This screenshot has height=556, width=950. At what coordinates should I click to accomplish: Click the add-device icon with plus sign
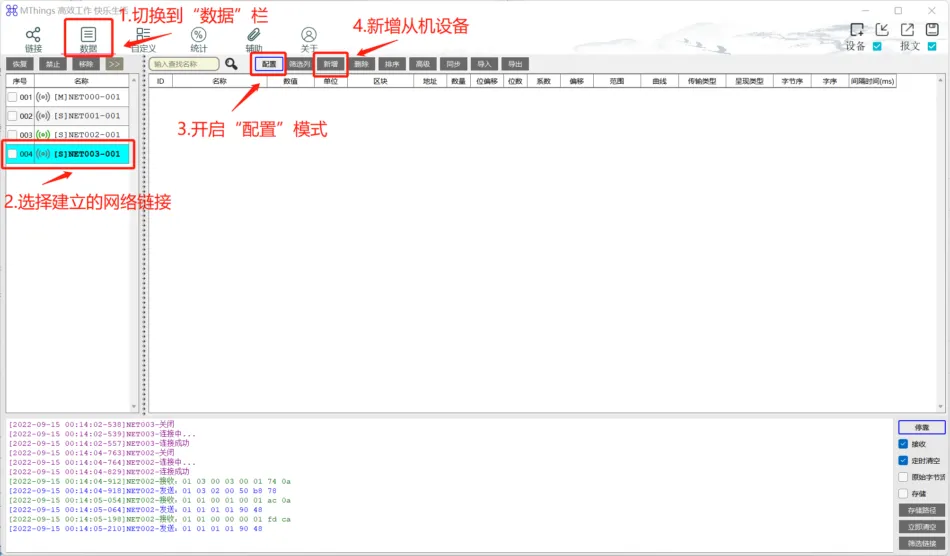[857, 30]
